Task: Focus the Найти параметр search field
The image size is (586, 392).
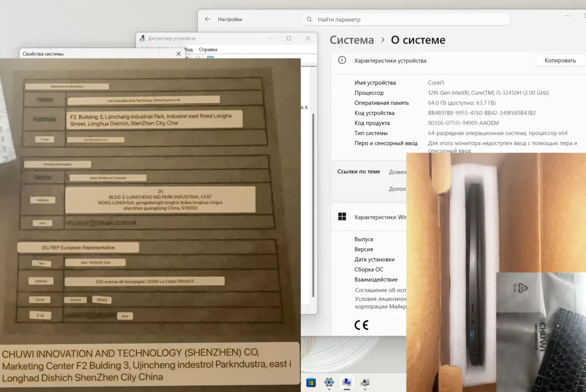Action: click(x=406, y=20)
